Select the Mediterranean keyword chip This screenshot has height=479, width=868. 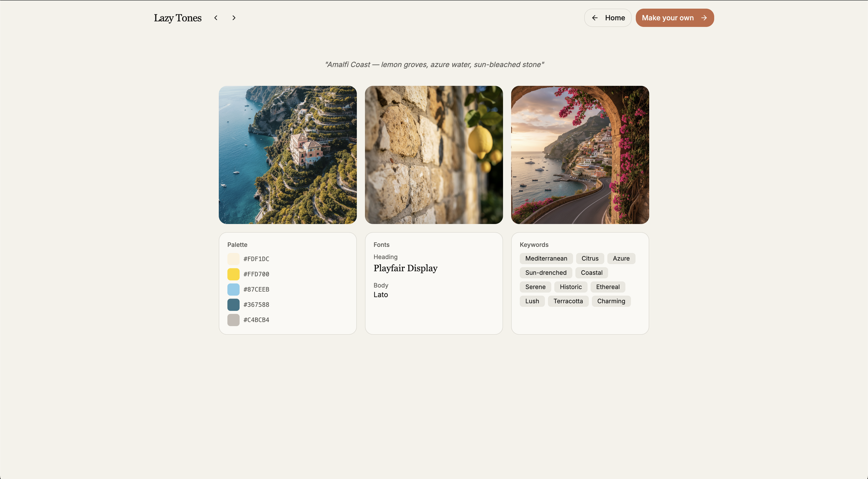(x=546, y=258)
